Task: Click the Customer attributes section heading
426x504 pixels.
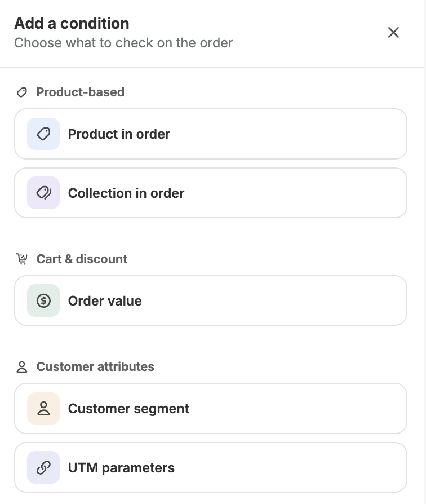Action: pos(95,367)
